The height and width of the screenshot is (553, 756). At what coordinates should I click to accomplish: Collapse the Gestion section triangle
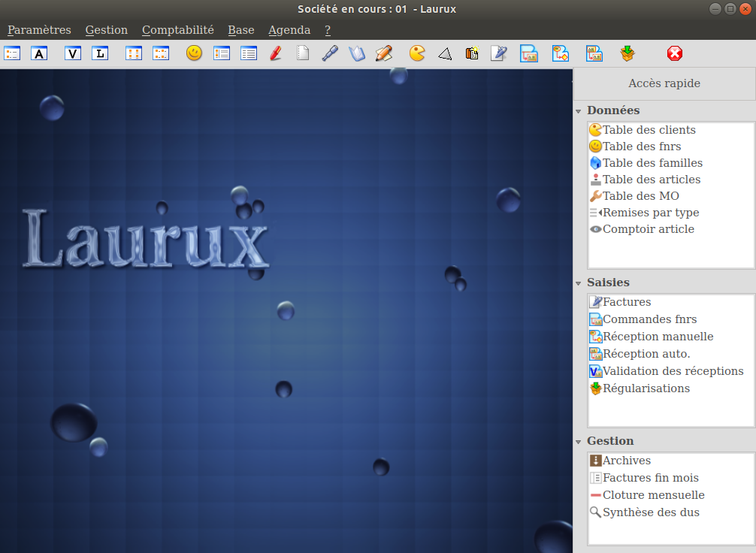pyautogui.click(x=579, y=442)
